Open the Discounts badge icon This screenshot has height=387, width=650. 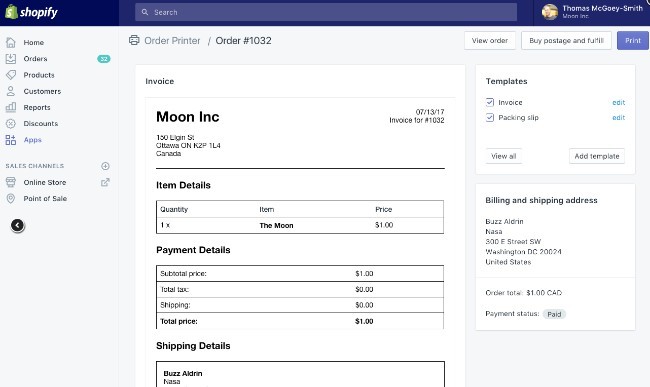[11, 123]
